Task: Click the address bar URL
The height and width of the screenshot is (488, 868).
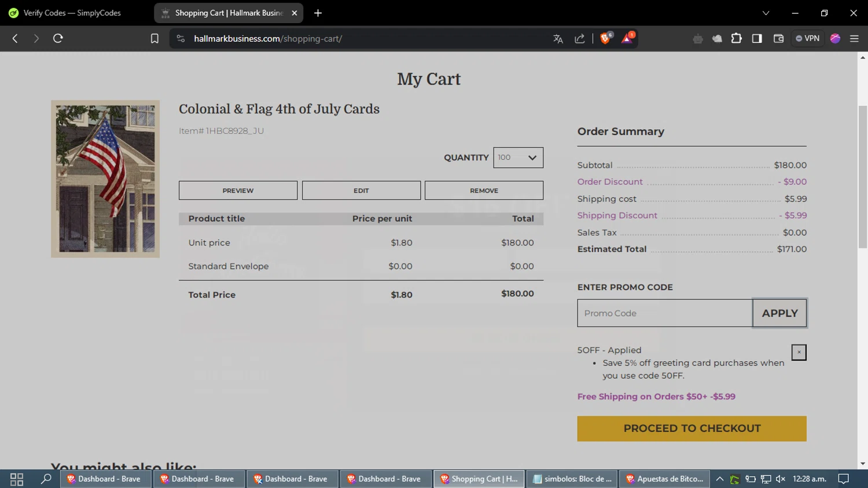Action: tap(268, 39)
